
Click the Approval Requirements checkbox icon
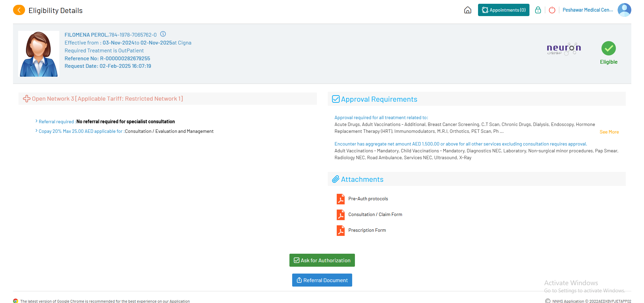click(x=336, y=99)
